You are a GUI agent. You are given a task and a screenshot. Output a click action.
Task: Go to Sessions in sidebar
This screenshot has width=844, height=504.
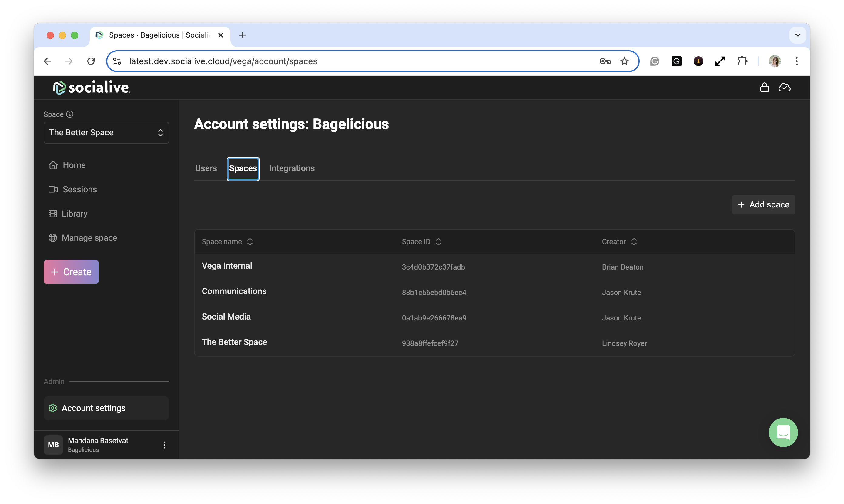79,190
